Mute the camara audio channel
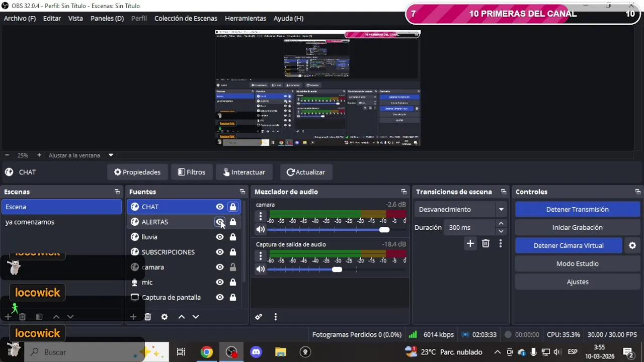The width and height of the screenshot is (644, 362). click(260, 229)
